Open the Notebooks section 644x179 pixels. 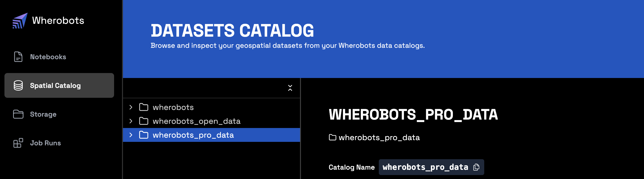pyautogui.click(x=59, y=57)
